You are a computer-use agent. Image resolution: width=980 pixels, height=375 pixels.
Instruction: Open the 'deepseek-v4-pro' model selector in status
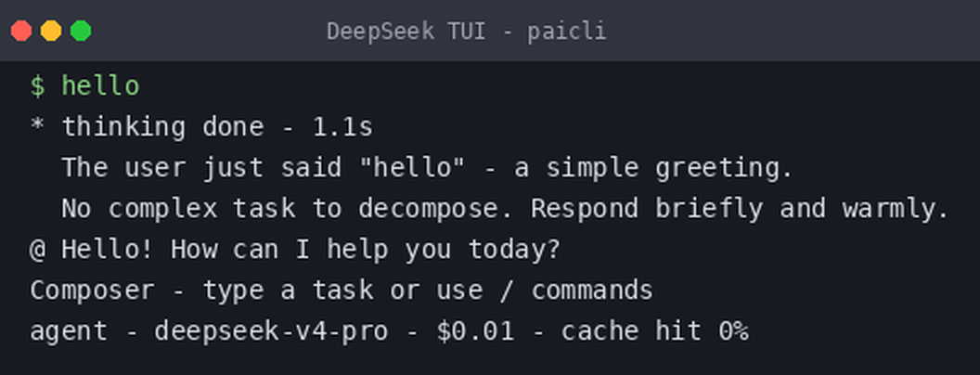tap(271, 332)
